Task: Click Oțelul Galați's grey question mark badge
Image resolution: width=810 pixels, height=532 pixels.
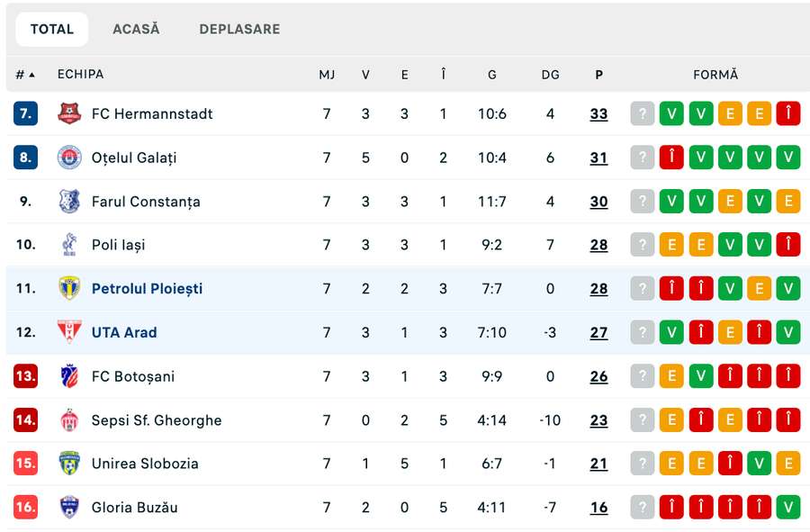Action: pyautogui.click(x=642, y=158)
